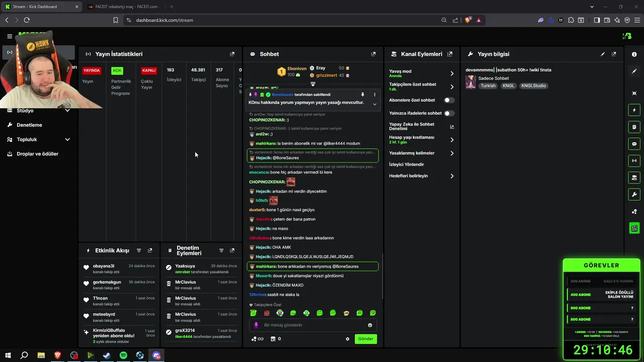Edit stream info with the pencil icon
Screen dimensions: 644x362
[x=603, y=54]
